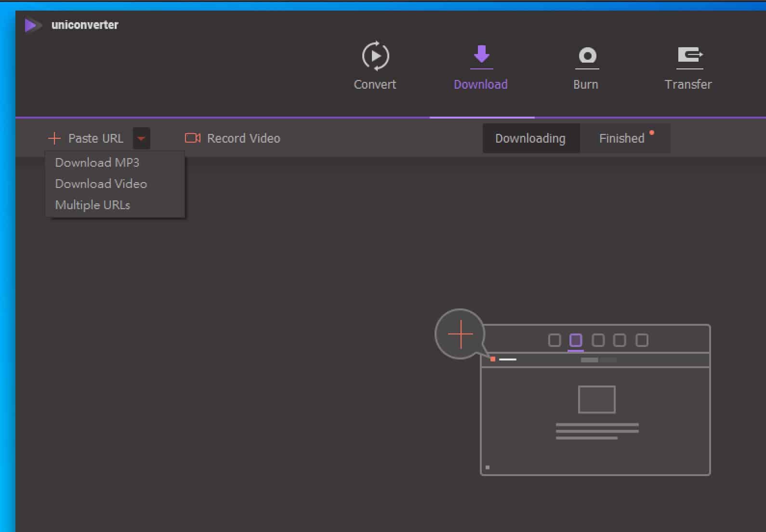Choose Download Video from the menu
The image size is (766, 532).
[x=115, y=184]
